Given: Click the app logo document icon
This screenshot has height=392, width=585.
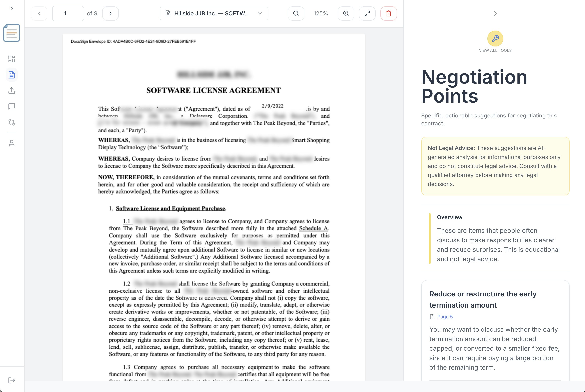Looking at the screenshot, I should pyautogui.click(x=11, y=33).
